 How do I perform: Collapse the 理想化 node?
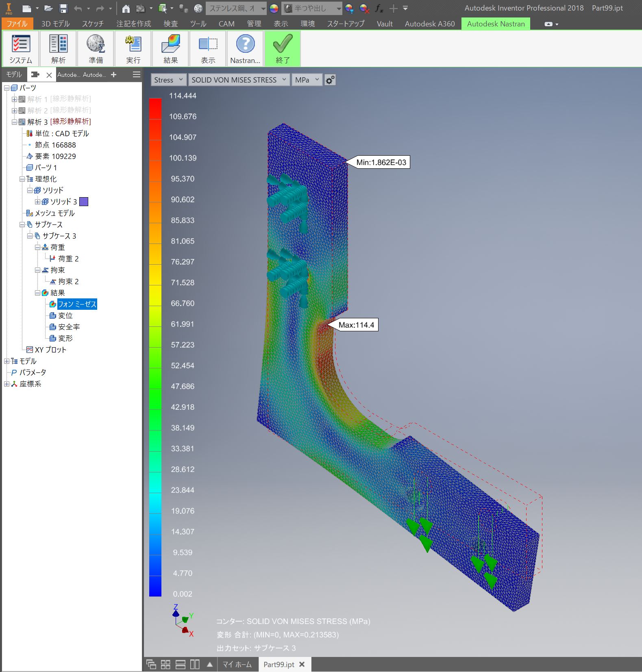coord(22,179)
